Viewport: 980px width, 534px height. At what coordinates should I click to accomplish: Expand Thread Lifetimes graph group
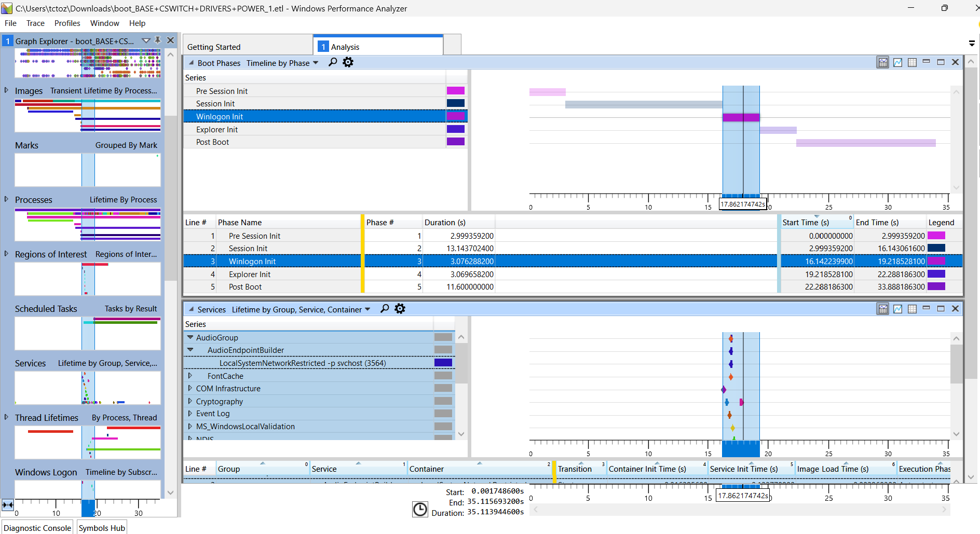click(x=6, y=417)
